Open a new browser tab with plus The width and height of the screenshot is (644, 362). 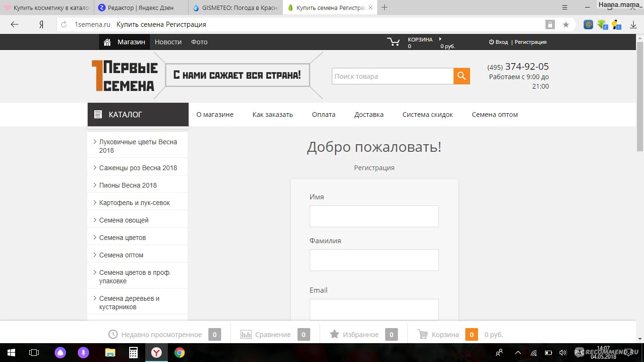pyautogui.click(x=385, y=8)
